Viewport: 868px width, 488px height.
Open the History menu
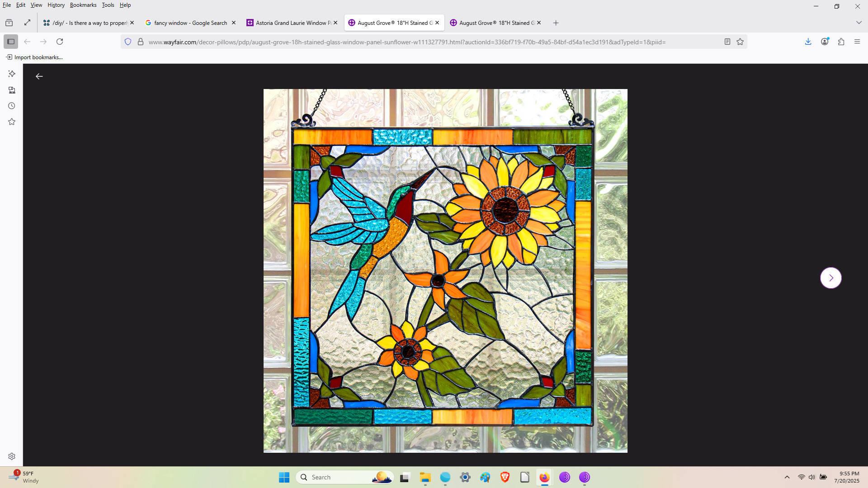56,5
